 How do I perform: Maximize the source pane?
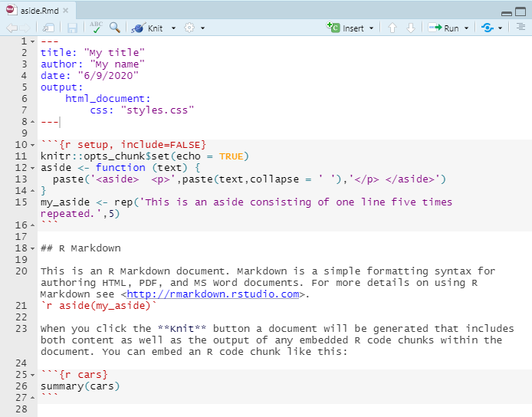521,11
